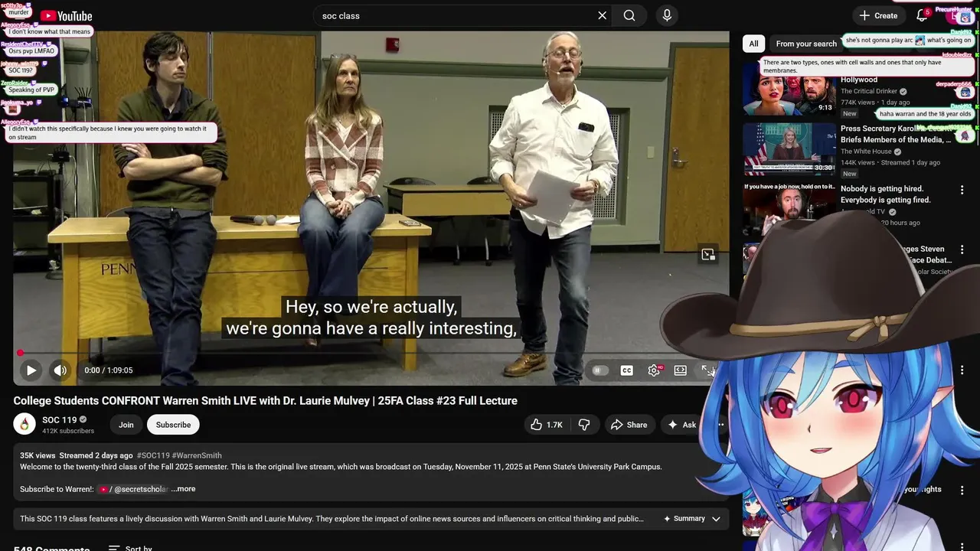Open options menu for Steven debate video
Image resolution: width=980 pixels, height=551 pixels.
click(962, 249)
